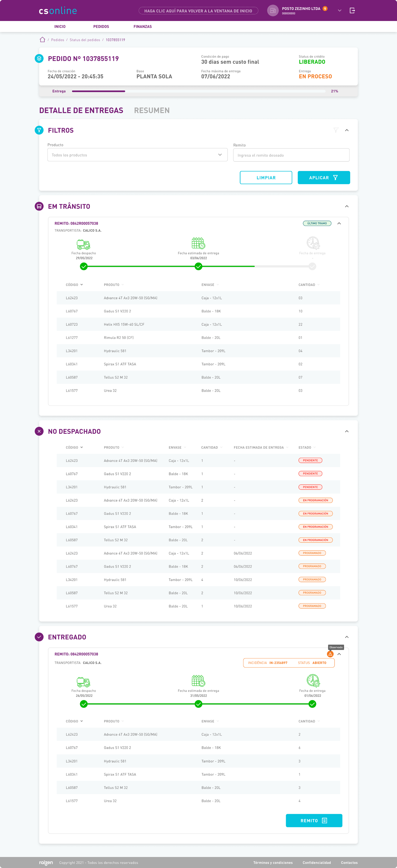Screen dimensions: 397x868
Task: Click the csonline logo
Action: point(58,11)
